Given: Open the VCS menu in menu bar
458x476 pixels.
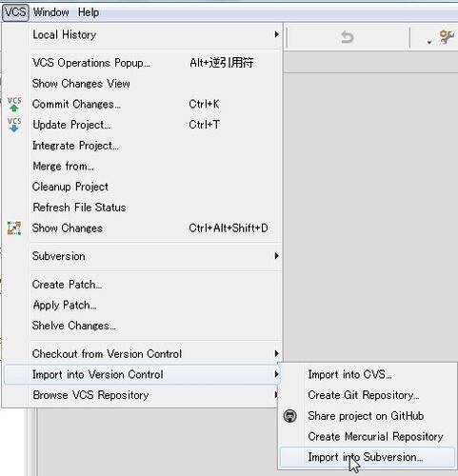Looking at the screenshot, I should click(x=15, y=12).
